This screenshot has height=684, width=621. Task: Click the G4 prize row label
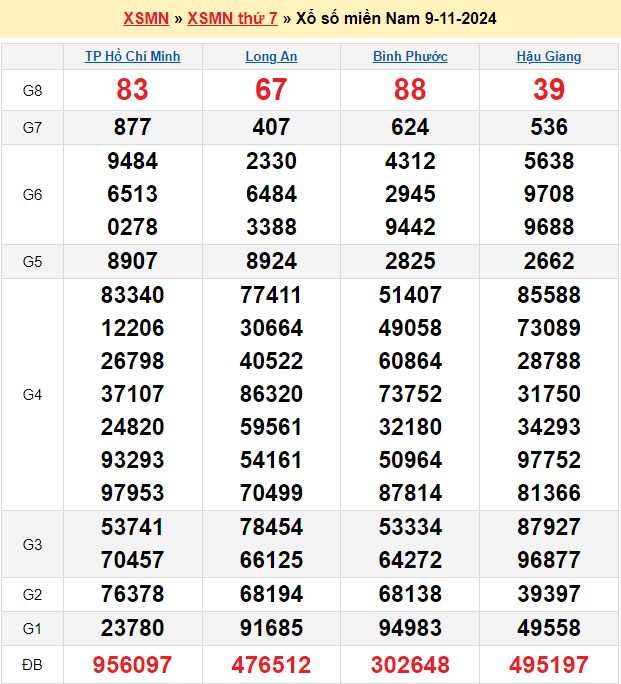[x=32, y=395]
